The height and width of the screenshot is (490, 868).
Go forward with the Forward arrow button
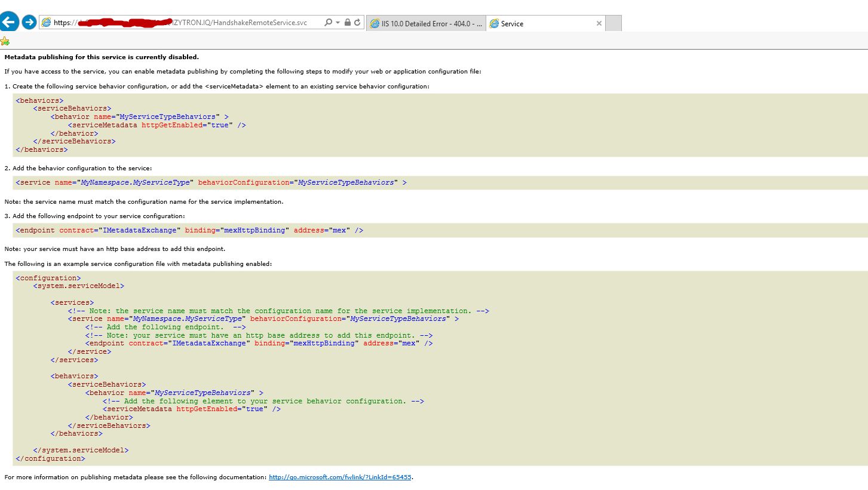(29, 23)
